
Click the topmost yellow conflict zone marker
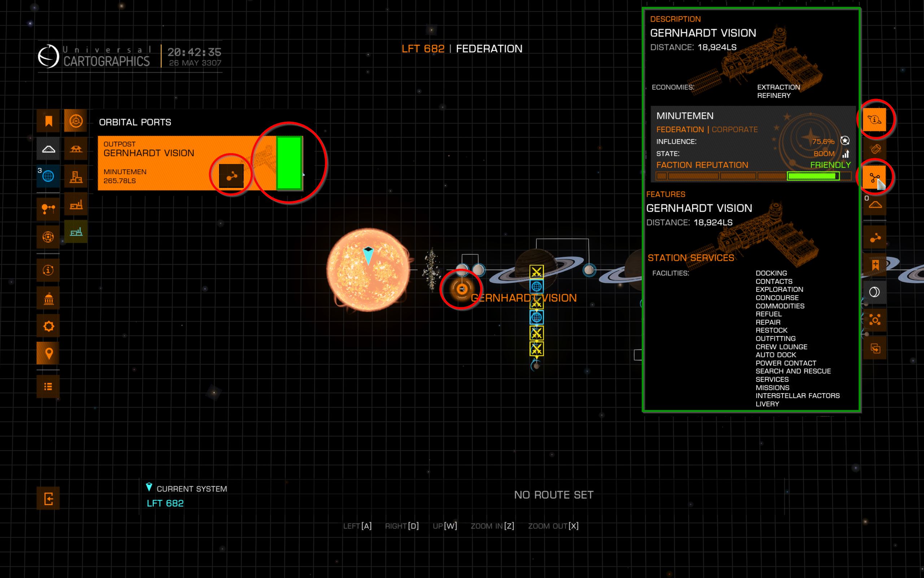pos(536,272)
